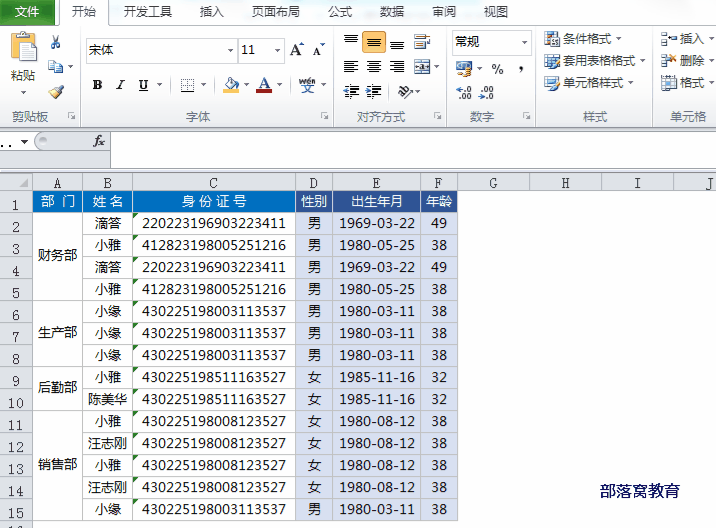The height and width of the screenshot is (528, 716).
Task: Click the Cut scissors icon
Action: point(55,42)
